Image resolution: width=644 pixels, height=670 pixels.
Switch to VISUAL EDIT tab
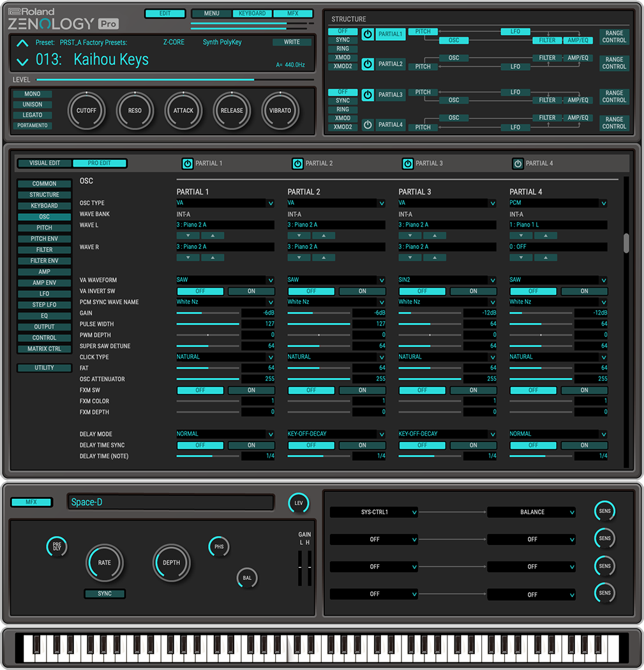point(45,163)
